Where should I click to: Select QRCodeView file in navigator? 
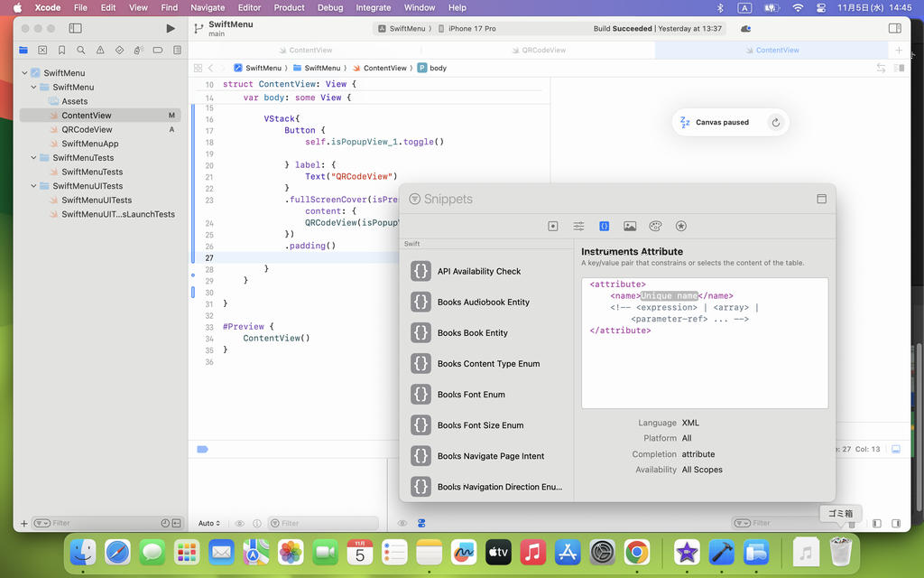tap(87, 130)
